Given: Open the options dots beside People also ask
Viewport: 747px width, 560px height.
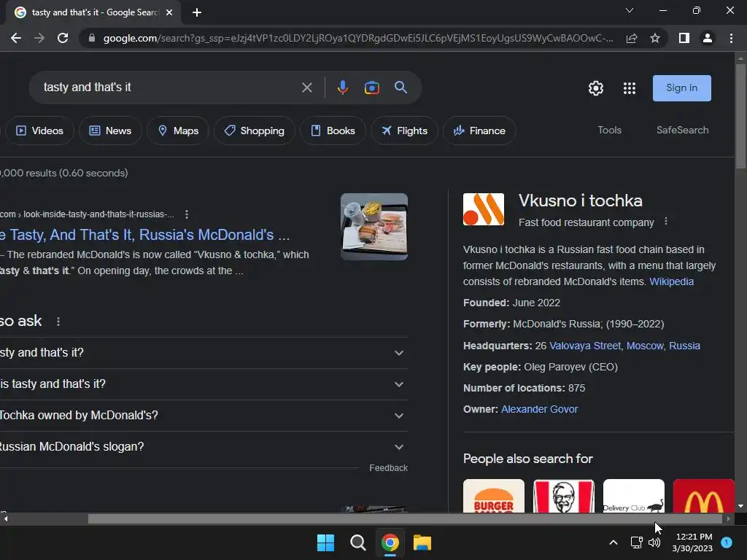Looking at the screenshot, I should 58,322.
